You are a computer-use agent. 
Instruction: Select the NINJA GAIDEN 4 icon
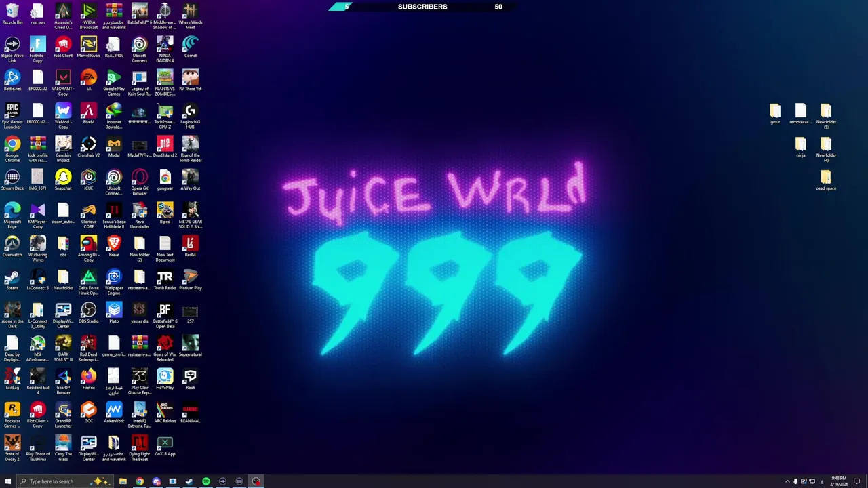coord(165,49)
